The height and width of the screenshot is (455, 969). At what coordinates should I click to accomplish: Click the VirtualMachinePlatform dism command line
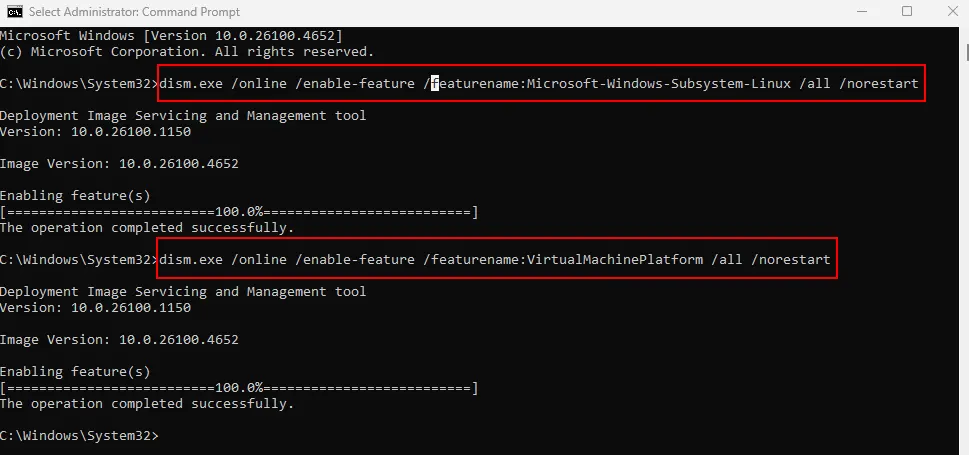495,260
